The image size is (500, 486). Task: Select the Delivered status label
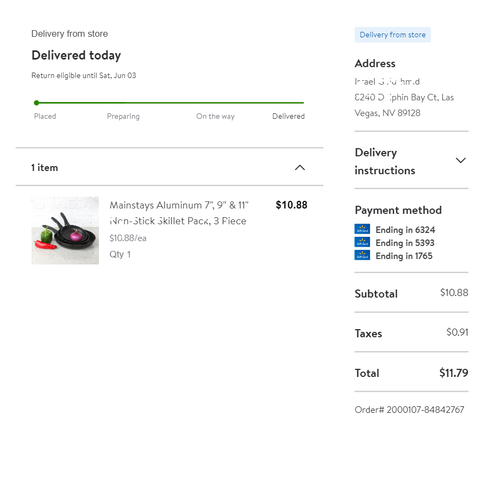(x=288, y=116)
